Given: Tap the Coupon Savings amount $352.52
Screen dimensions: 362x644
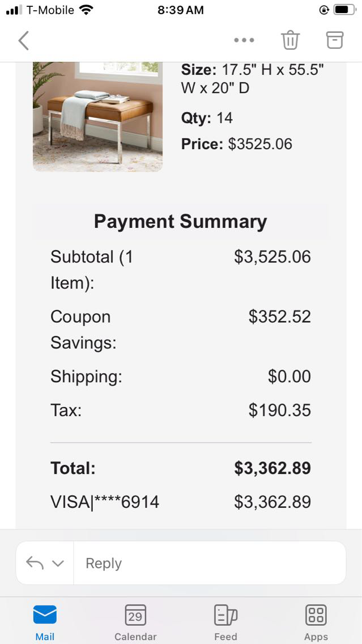Looking at the screenshot, I should (x=280, y=316).
